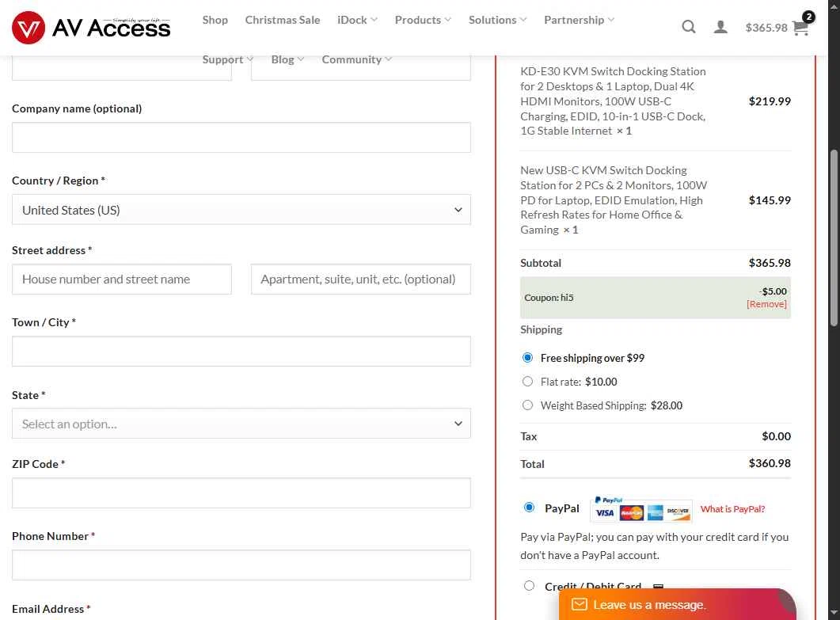Open the shopping cart icon
This screenshot has height=620, width=840.
[x=800, y=28]
